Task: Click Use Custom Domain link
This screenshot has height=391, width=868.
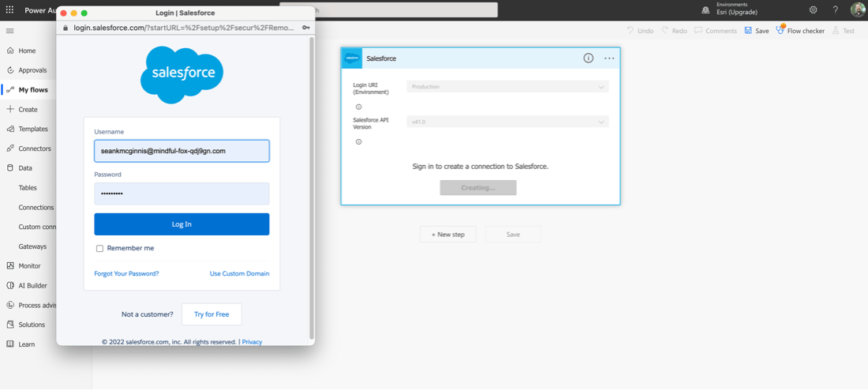Action: (x=240, y=273)
